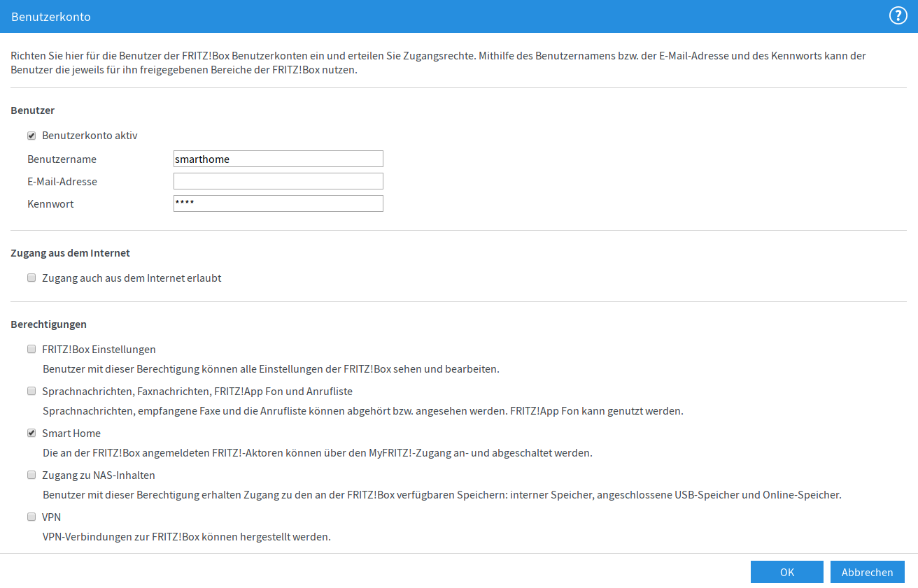Select the Benutzer section heading
918x588 pixels.
point(33,110)
